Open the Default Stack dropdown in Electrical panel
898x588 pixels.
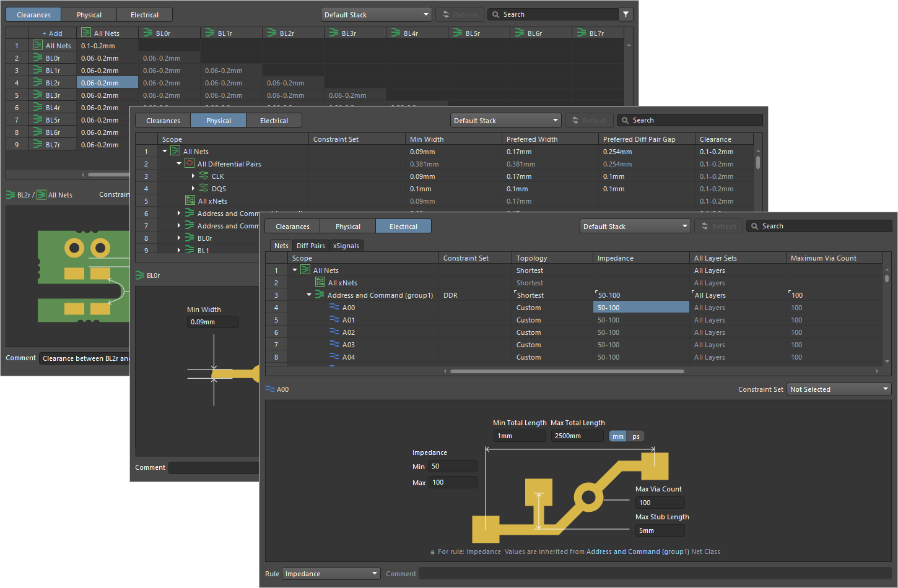click(635, 227)
